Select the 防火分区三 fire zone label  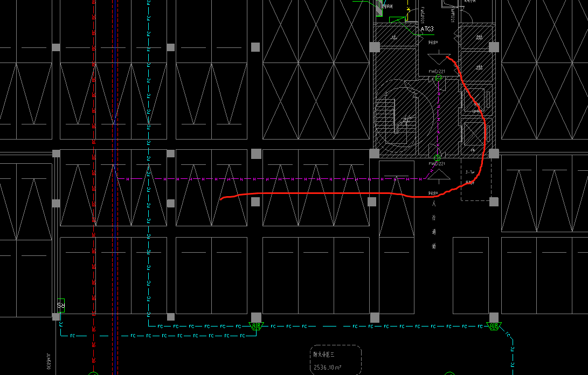click(x=323, y=354)
